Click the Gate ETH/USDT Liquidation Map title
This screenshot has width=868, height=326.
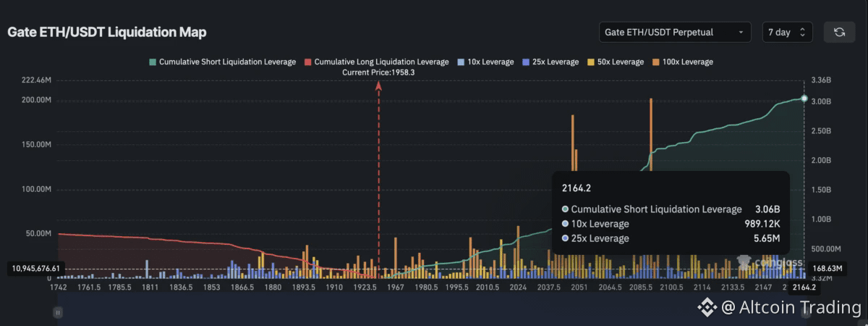(107, 33)
